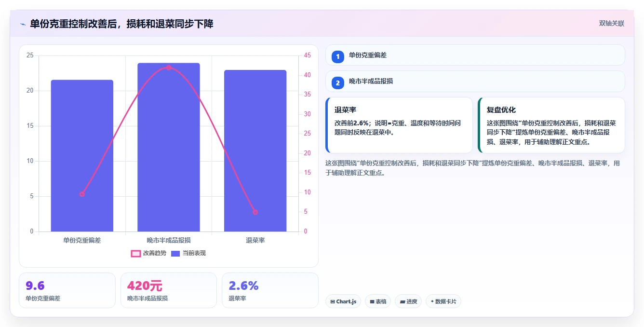The image size is (644, 327).
Task: Click the 单份克重偏差 list row
Action: [x=475, y=55]
